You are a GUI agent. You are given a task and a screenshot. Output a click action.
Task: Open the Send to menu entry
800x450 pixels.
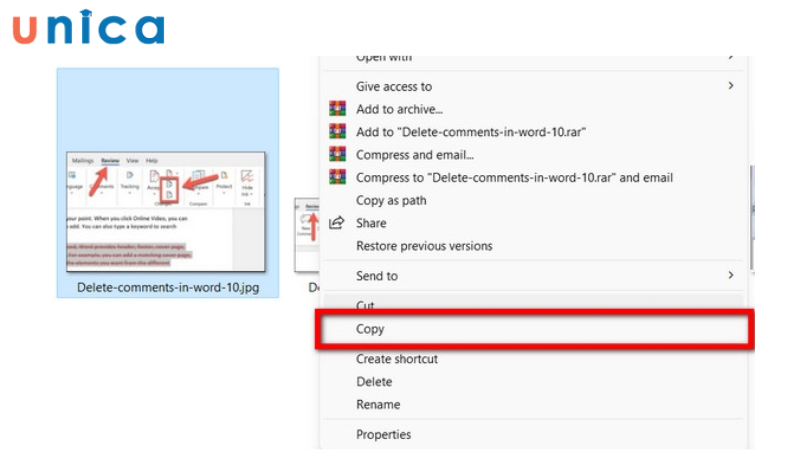point(534,276)
